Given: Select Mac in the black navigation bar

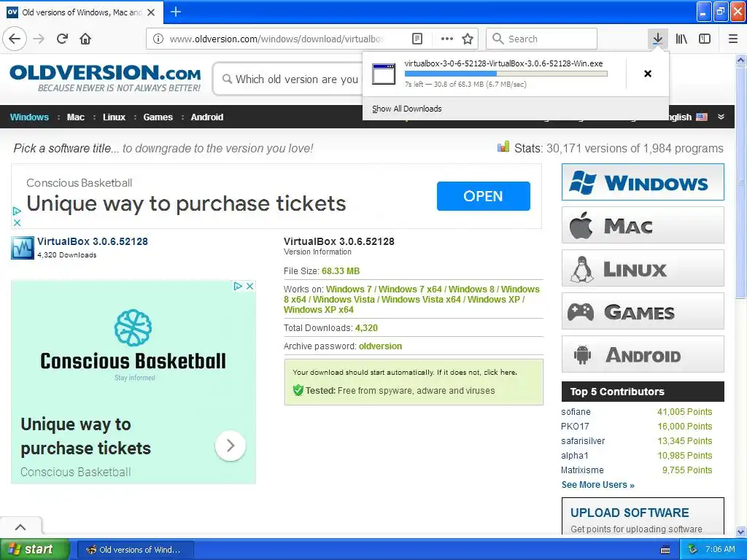Looking at the screenshot, I should [76, 117].
